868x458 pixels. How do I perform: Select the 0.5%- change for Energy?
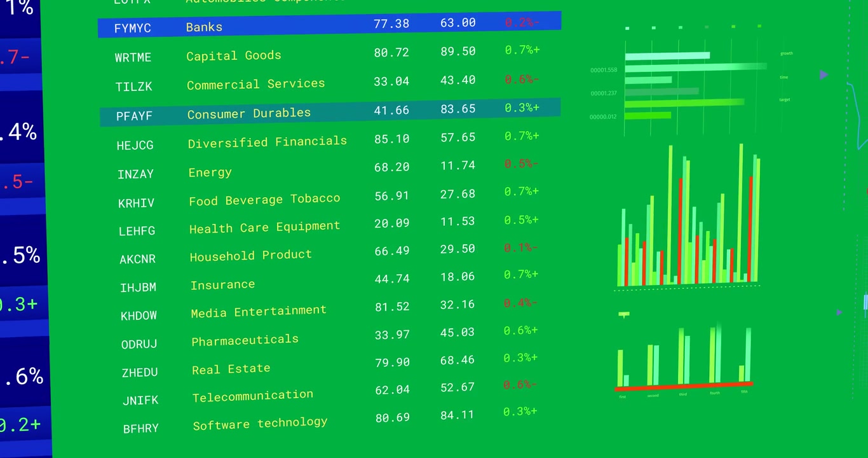[x=522, y=163]
